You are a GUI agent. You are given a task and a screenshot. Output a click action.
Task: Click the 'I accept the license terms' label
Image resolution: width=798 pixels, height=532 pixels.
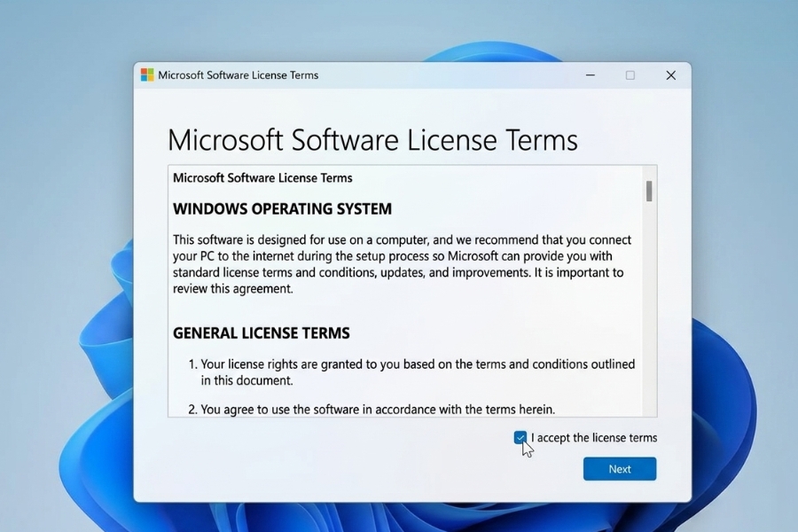594,438
